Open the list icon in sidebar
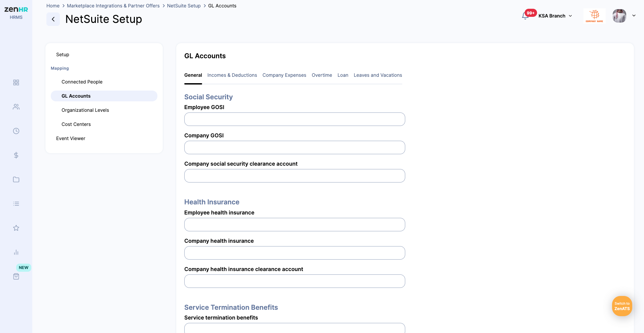This screenshot has height=333, width=644. (16, 204)
